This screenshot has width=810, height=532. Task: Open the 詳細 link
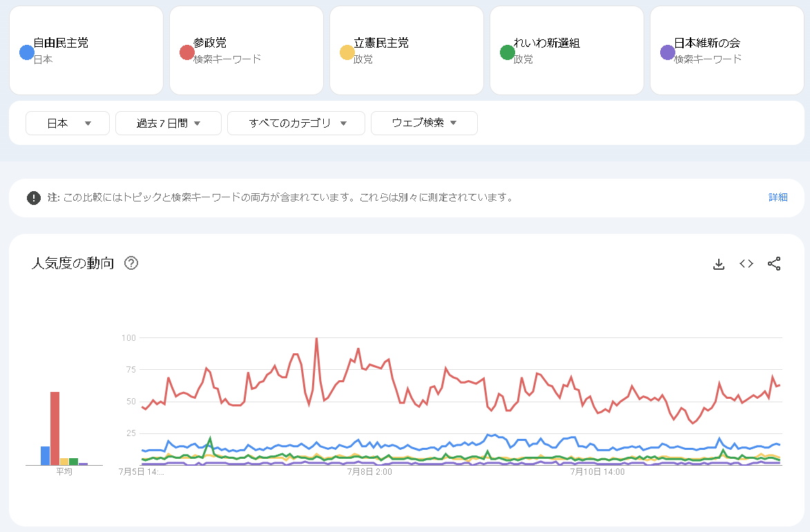778,197
